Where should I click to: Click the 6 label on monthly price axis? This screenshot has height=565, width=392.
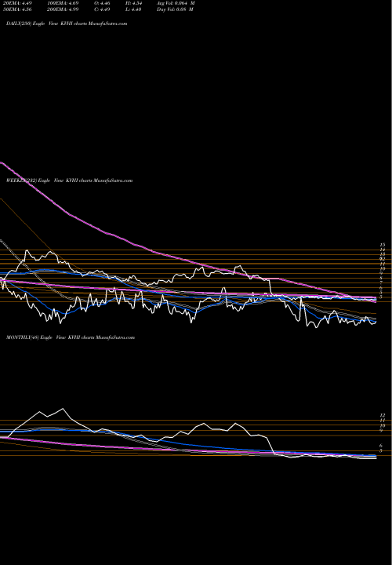[381, 446]
